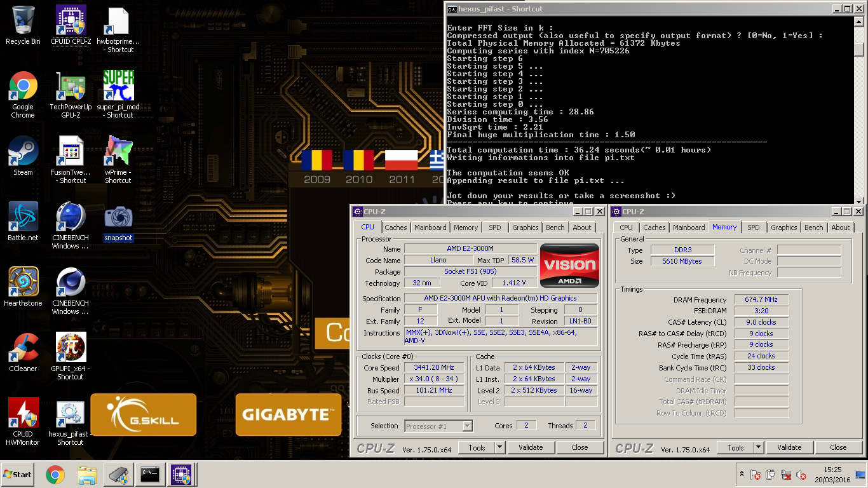Screen dimensions: 868x488
Task: Switch to CPU-Z taskbar icon
Action: (x=182, y=474)
